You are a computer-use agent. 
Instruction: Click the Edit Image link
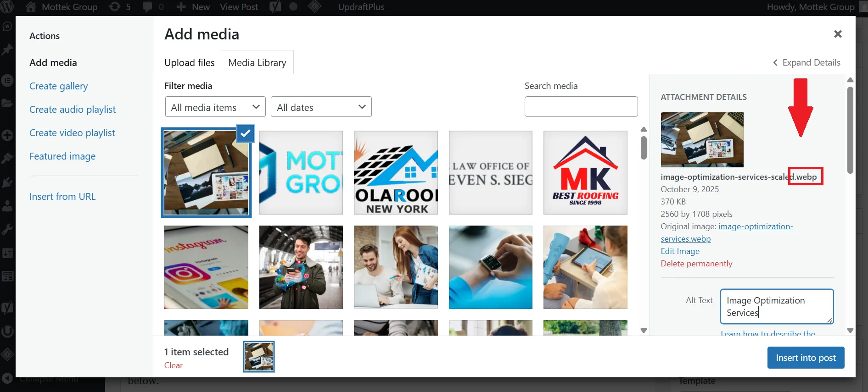680,251
